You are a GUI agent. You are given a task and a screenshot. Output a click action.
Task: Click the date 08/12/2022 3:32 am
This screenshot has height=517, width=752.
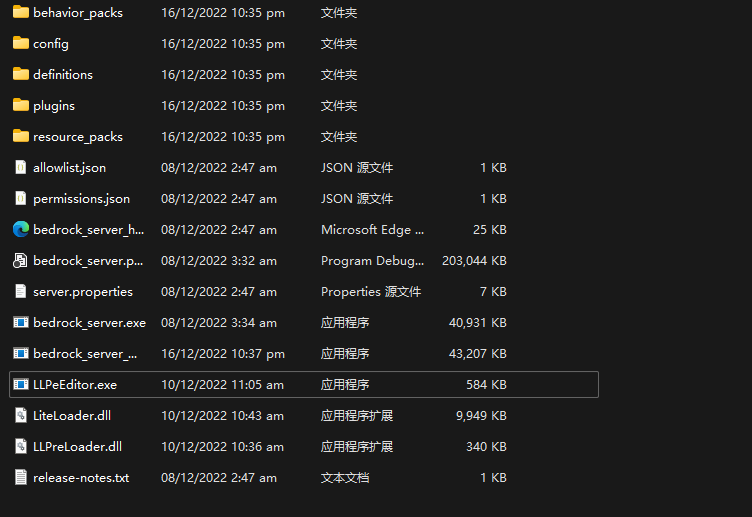219,260
